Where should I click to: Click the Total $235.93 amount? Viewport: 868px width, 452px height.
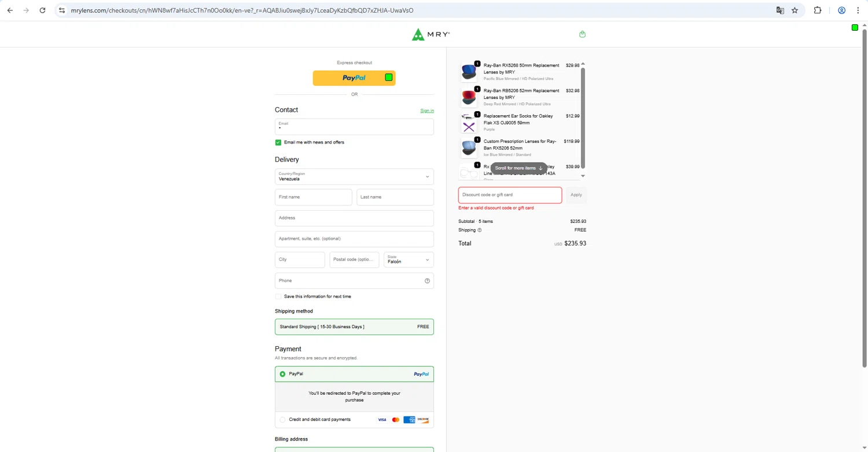[x=575, y=244]
